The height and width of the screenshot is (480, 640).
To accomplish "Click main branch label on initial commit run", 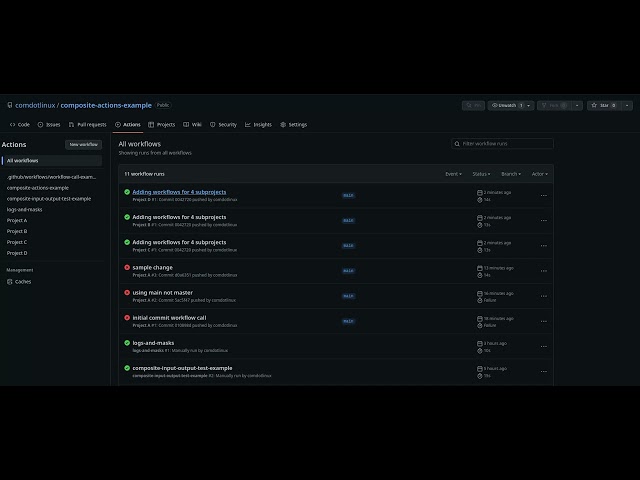I will pyautogui.click(x=348, y=321).
